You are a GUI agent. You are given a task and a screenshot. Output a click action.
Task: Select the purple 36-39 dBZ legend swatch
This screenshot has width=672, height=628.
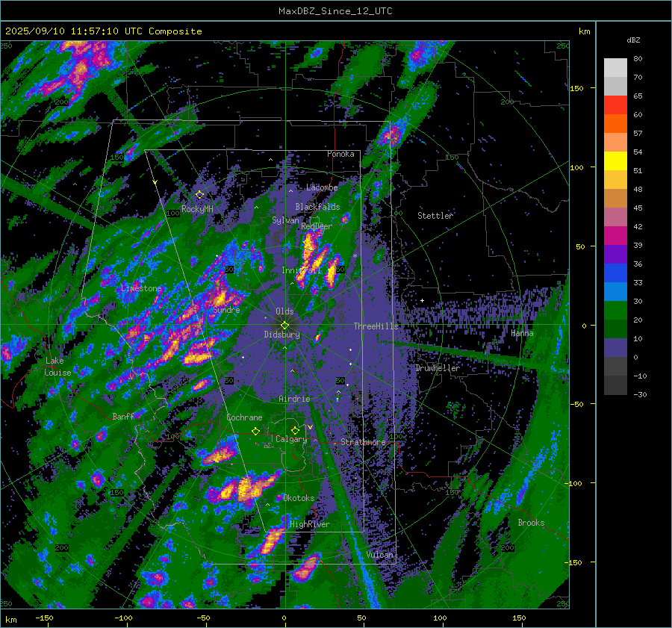615,254
